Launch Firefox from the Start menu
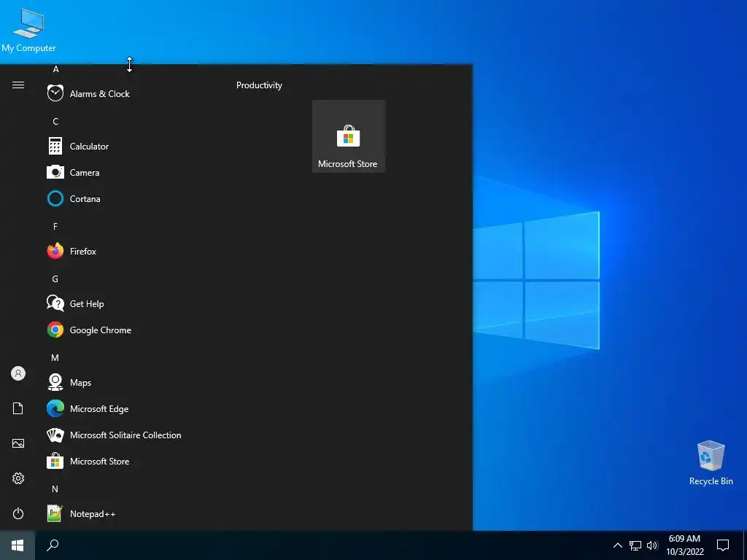This screenshot has height=560, width=747. point(128,251)
